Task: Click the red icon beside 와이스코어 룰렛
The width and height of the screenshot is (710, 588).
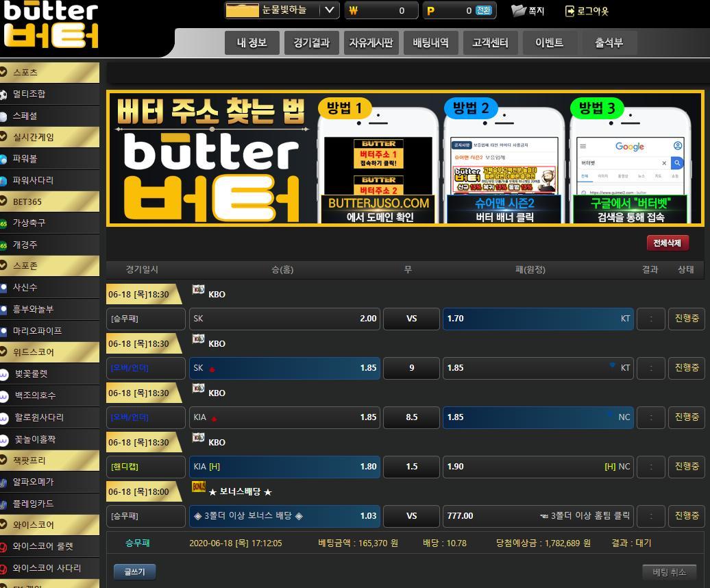Action: [3, 547]
